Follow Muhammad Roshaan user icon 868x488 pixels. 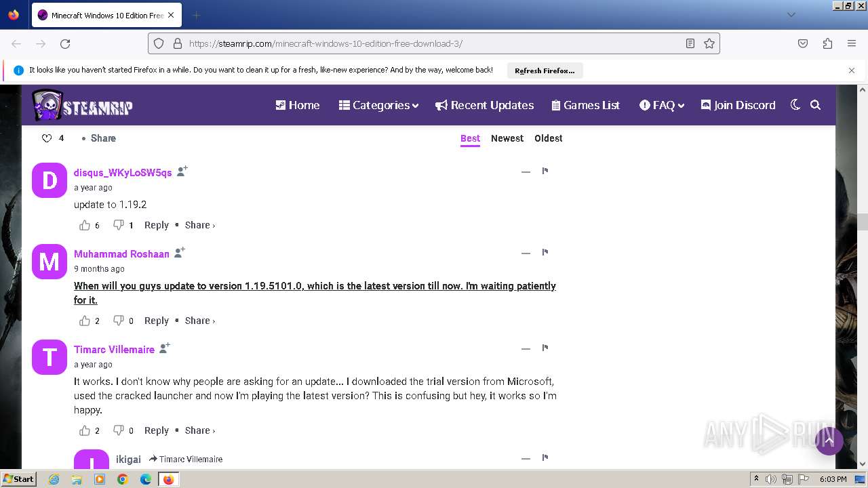click(179, 253)
